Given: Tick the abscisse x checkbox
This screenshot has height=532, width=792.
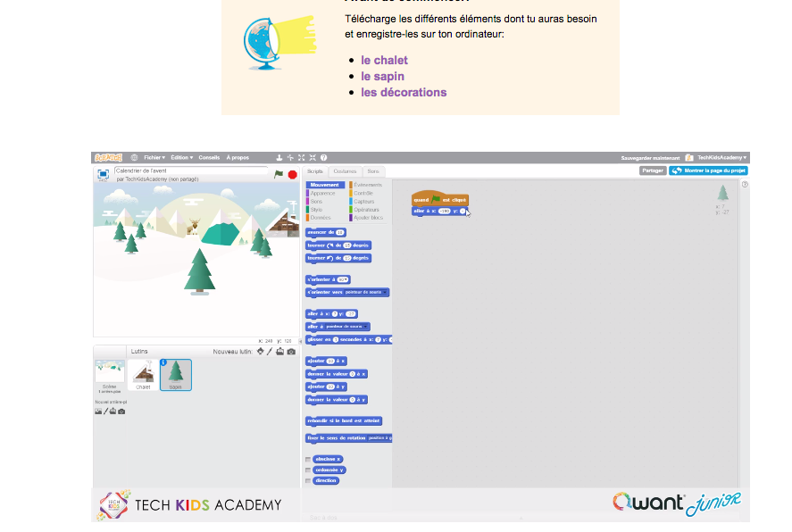Looking at the screenshot, I should click(308, 460).
